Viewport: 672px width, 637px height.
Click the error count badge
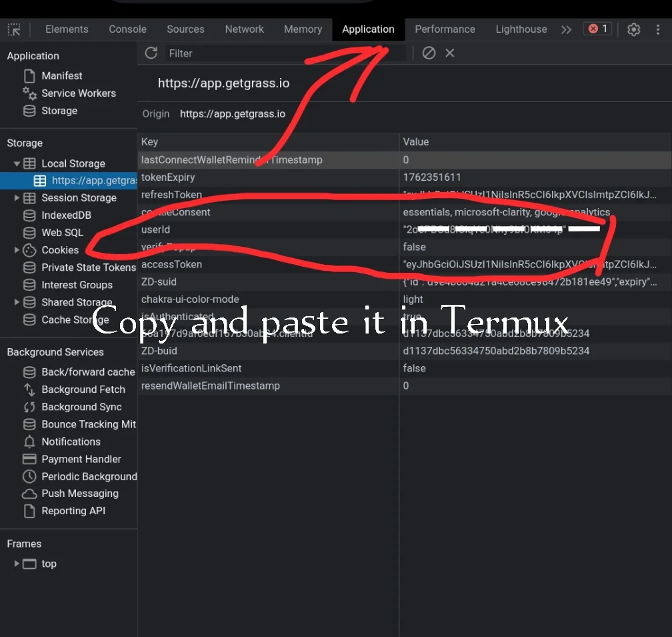tap(597, 29)
